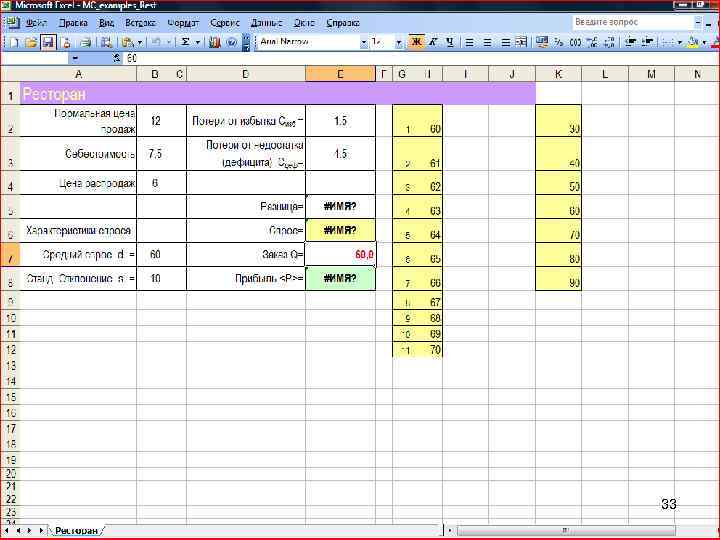Open the font size dropdown
Image resolution: width=720 pixels, height=540 pixels.
point(399,42)
